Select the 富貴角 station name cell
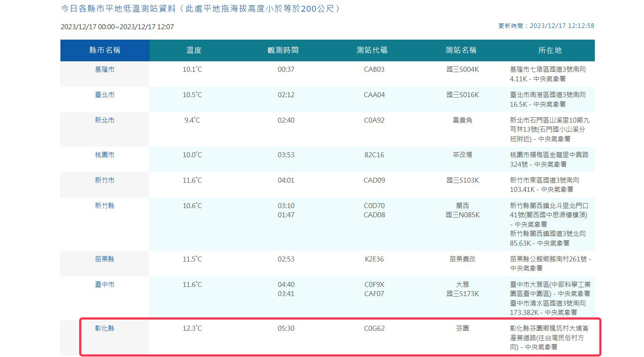 (x=462, y=121)
